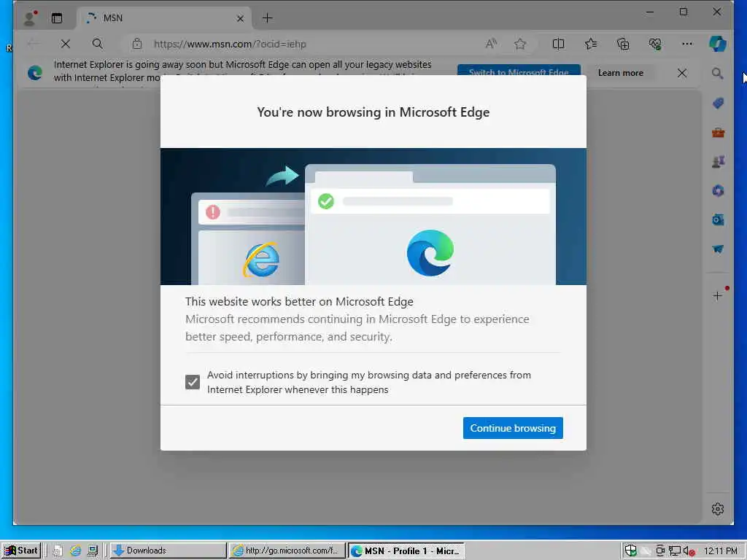Viewport: 747px width, 560px height.
Task: Switch to go.microsoft.com taskbar window
Action: (x=287, y=551)
